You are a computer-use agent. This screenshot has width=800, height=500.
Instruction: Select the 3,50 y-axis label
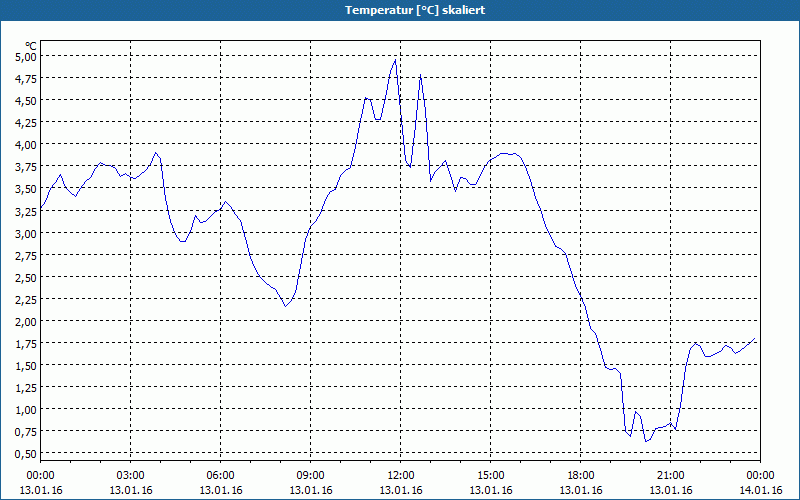click(26, 189)
